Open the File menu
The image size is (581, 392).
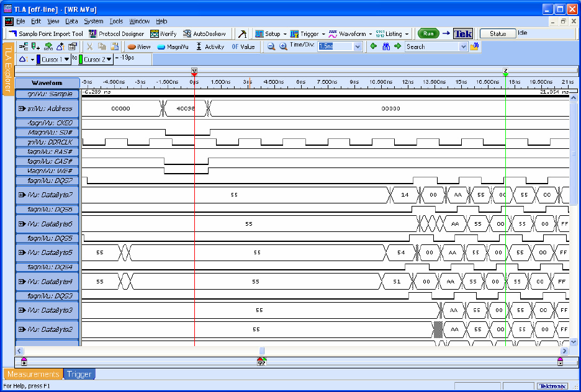pos(20,21)
